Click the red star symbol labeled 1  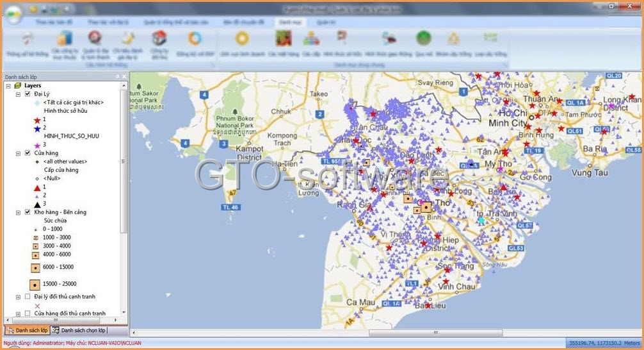click(x=37, y=120)
